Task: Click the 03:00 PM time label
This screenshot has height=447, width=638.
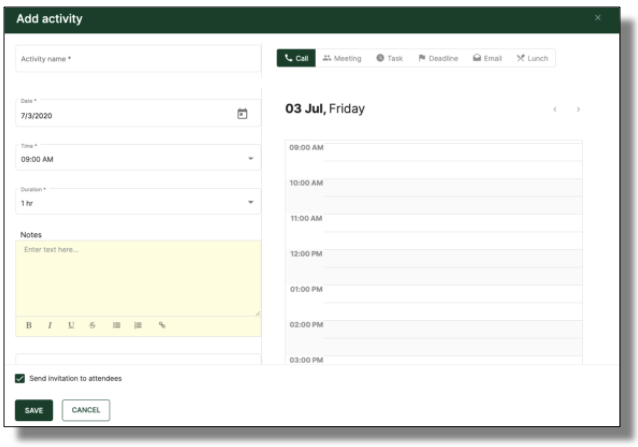Action: 306,360
